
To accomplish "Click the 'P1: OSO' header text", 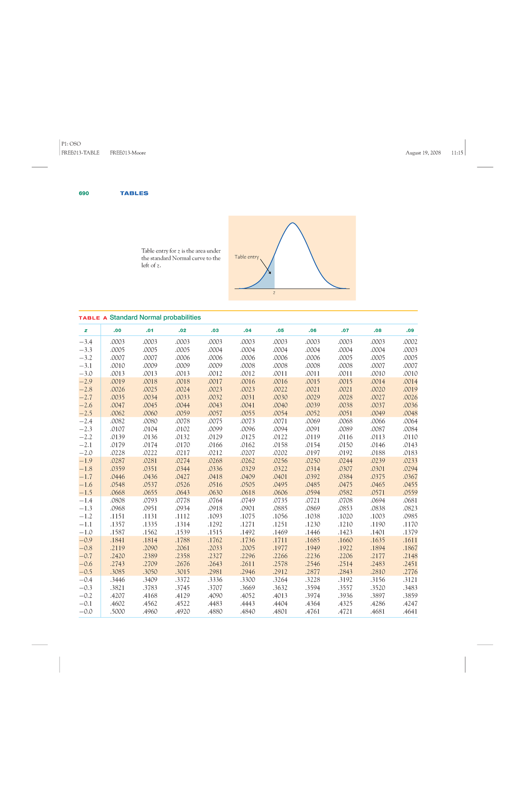I will tap(71, 144).
